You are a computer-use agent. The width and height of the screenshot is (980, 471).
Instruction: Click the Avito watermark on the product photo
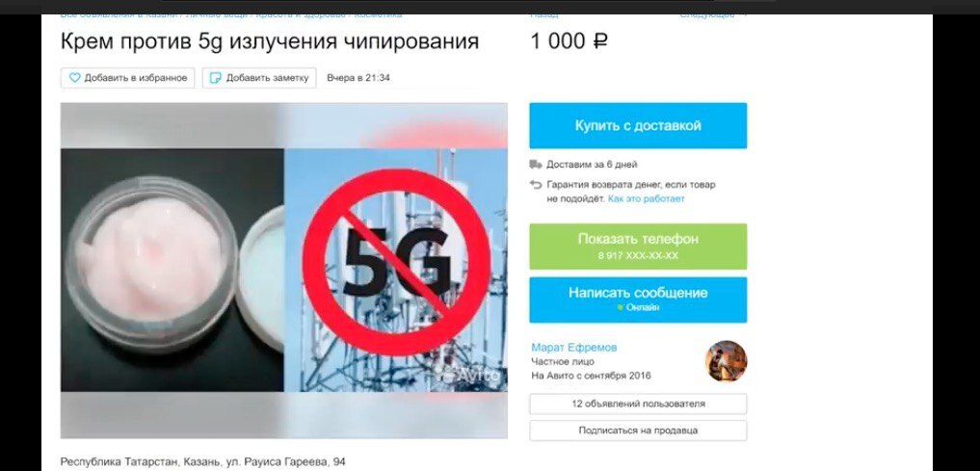[x=470, y=375]
